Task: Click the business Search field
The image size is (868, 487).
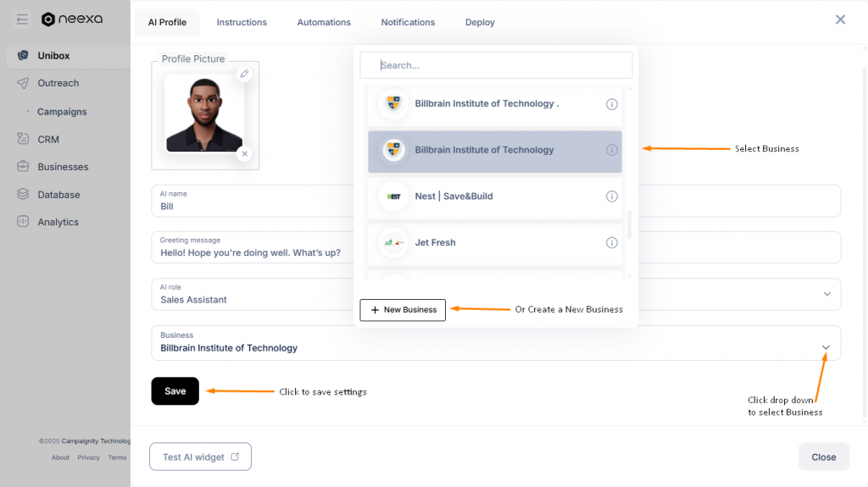Action: [496, 65]
